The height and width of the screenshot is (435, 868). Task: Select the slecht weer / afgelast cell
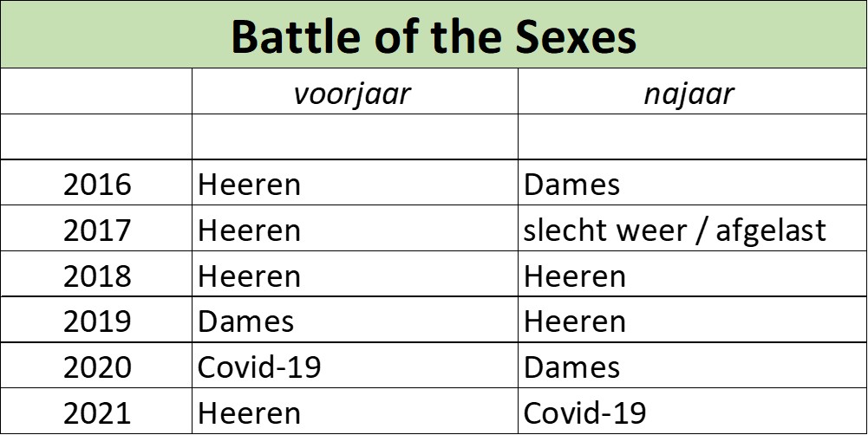(675, 230)
